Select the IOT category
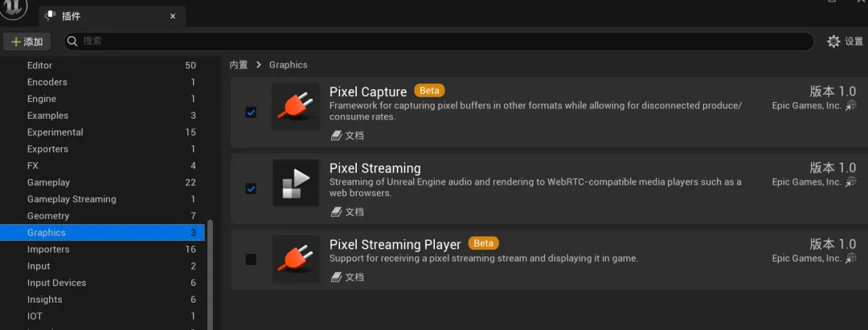The height and width of the screenshot is (330, 868). pyautogui.click(x=102, y=316)
